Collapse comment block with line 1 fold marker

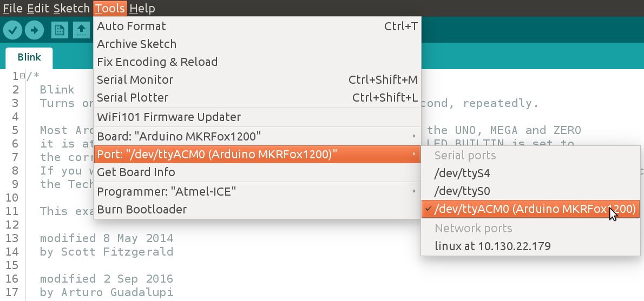coord(22,76)
